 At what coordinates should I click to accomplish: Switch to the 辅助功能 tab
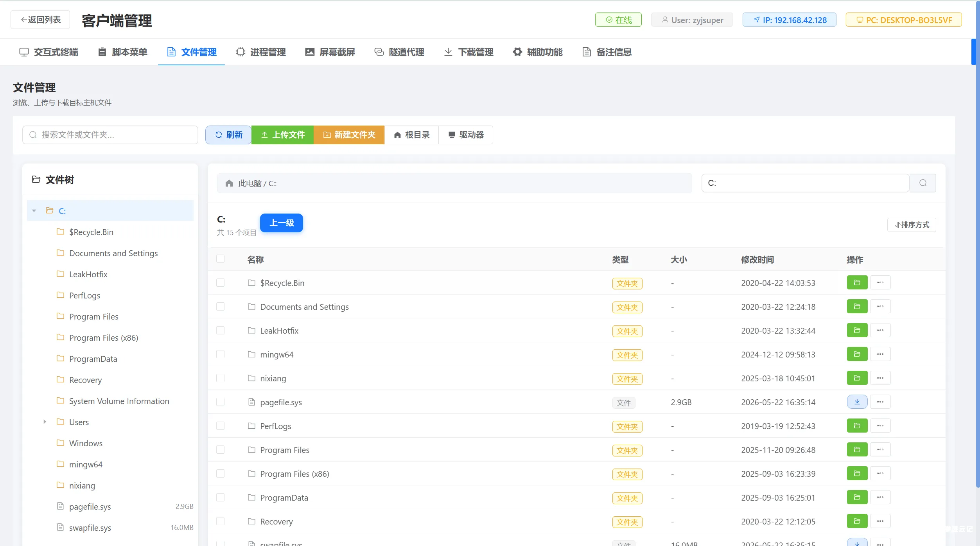tap(538, 52)
